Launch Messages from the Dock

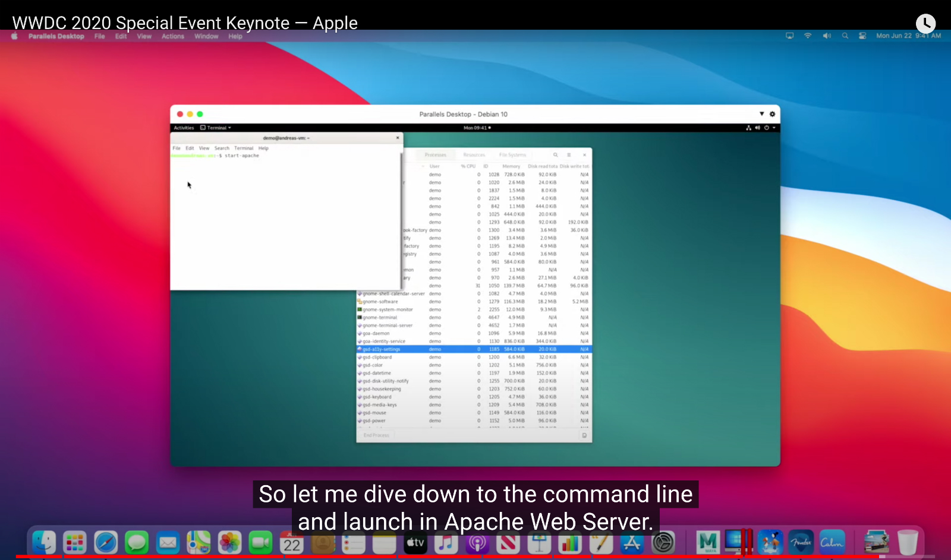137,542
